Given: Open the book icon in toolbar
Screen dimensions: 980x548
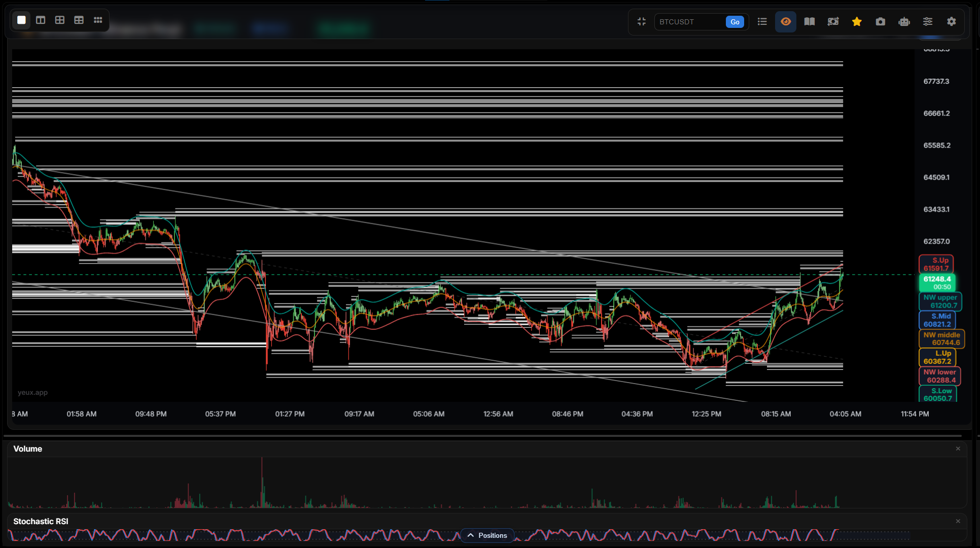Looking at the screenshot, I should 810,21.
